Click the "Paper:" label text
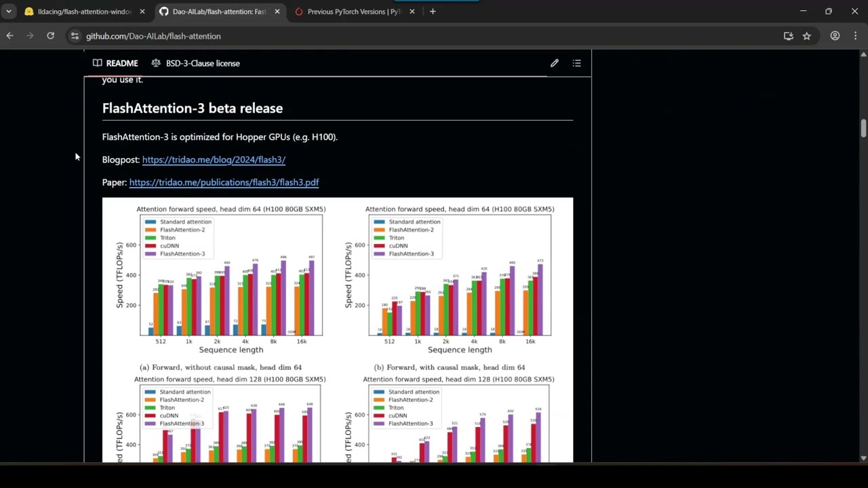The image size is (868, 488). click(115, 182)
